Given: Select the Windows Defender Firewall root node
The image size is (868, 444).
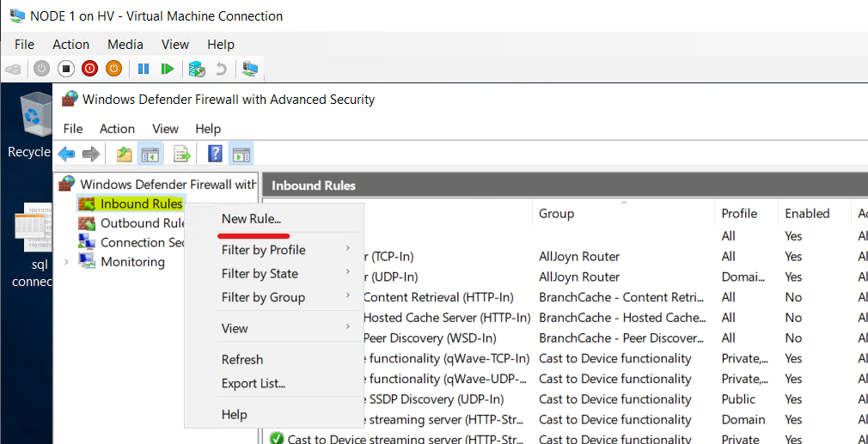Looking at the screenshot, I should (x=168, y=184).
